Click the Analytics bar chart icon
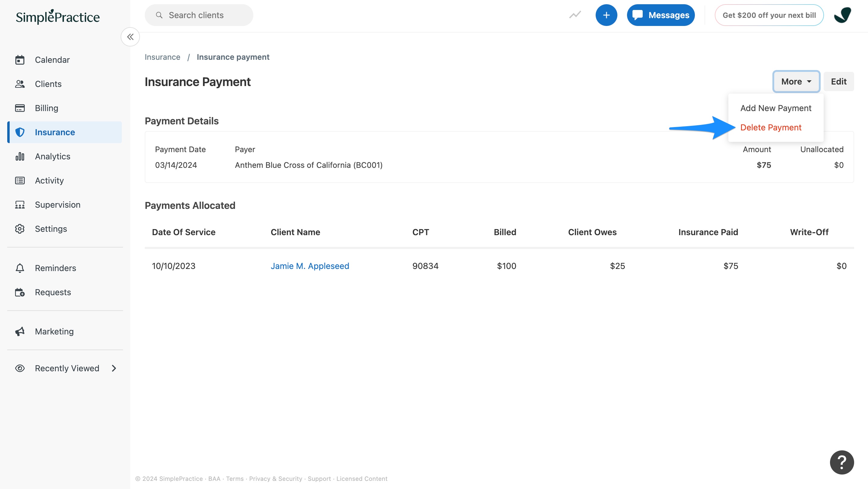 (20, 156)
